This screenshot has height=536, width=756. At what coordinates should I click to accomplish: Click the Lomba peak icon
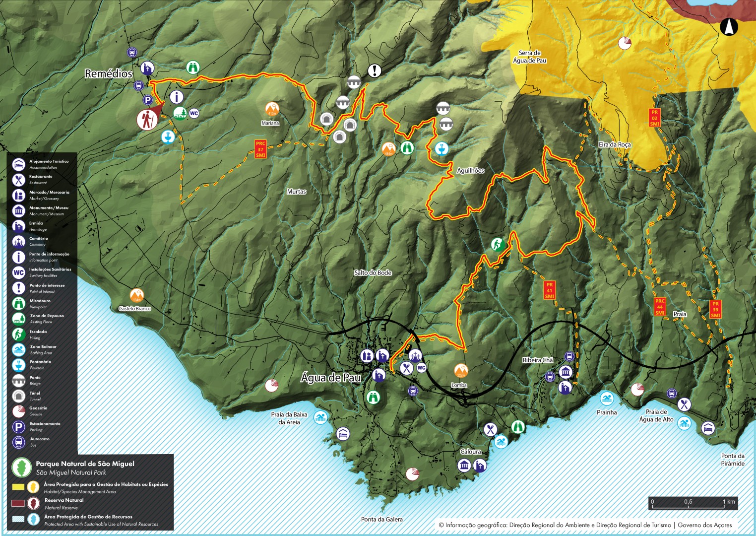461,371
